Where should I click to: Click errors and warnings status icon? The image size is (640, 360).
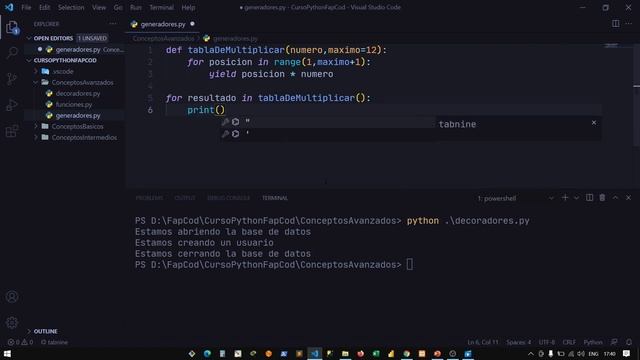pyautogui.click(x=20, y=342)
